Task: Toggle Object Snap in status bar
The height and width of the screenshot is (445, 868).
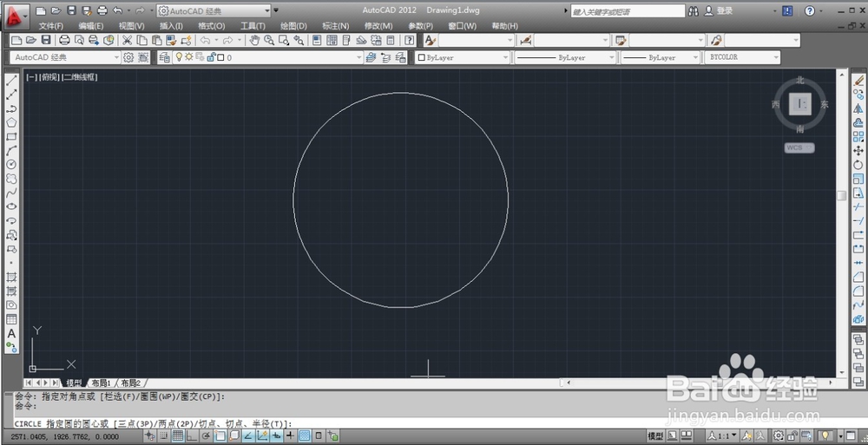Action: 220,436
